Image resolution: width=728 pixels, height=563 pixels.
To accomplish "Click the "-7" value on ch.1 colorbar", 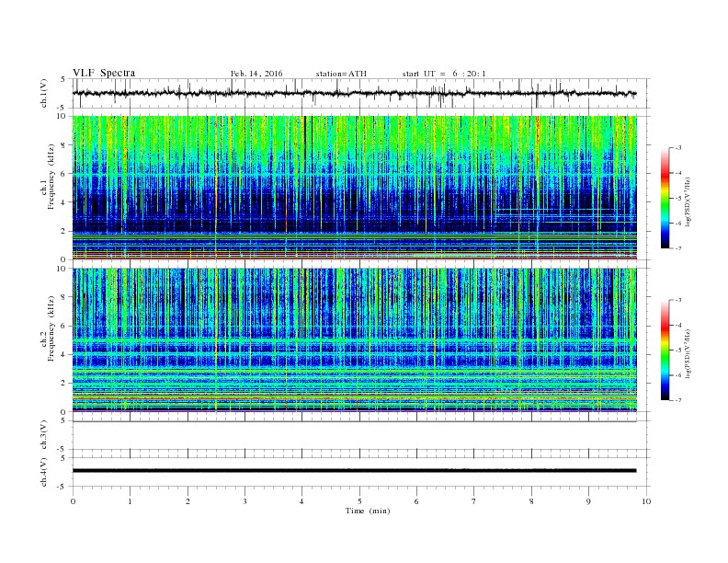I will pos(678,248).
